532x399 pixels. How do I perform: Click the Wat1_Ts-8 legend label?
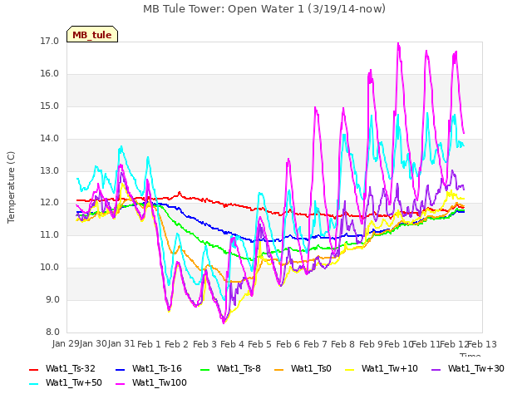[239, 368]
